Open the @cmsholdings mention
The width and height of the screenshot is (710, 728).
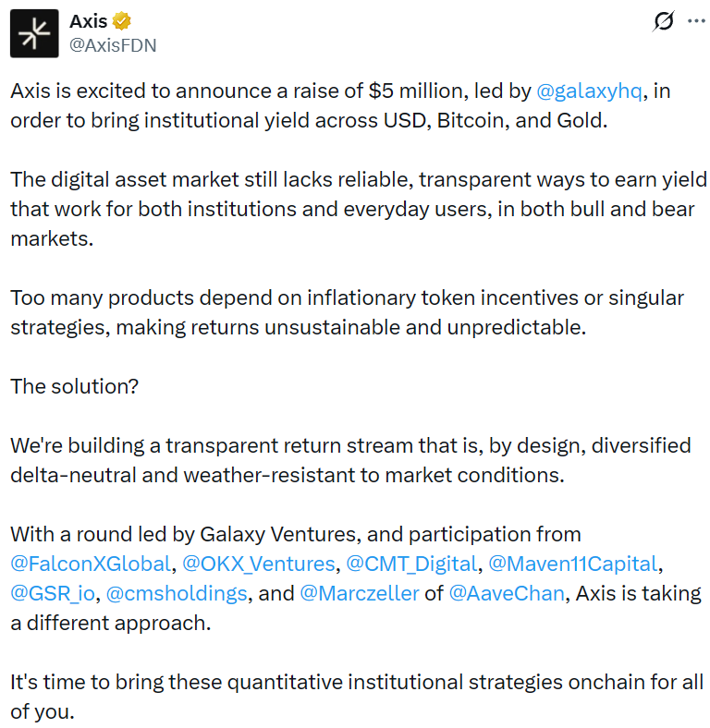pyautogui.click(x=177, y=593)
